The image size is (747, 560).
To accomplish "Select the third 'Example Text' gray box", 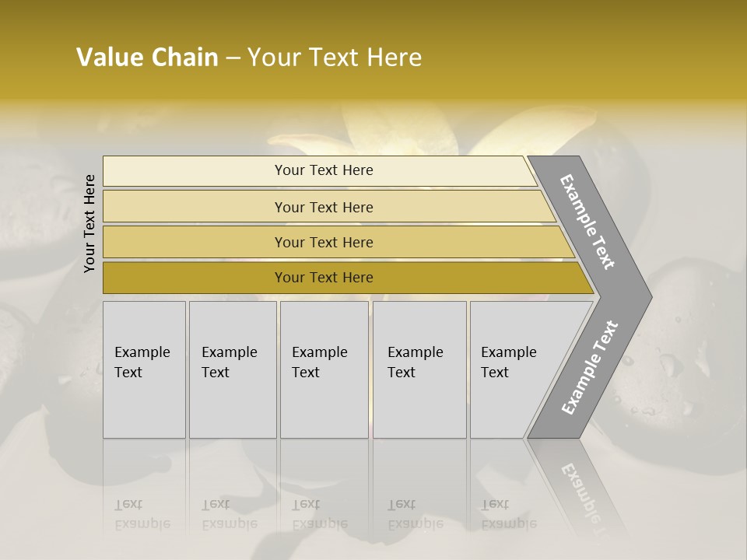I will [x=323, y=369].
